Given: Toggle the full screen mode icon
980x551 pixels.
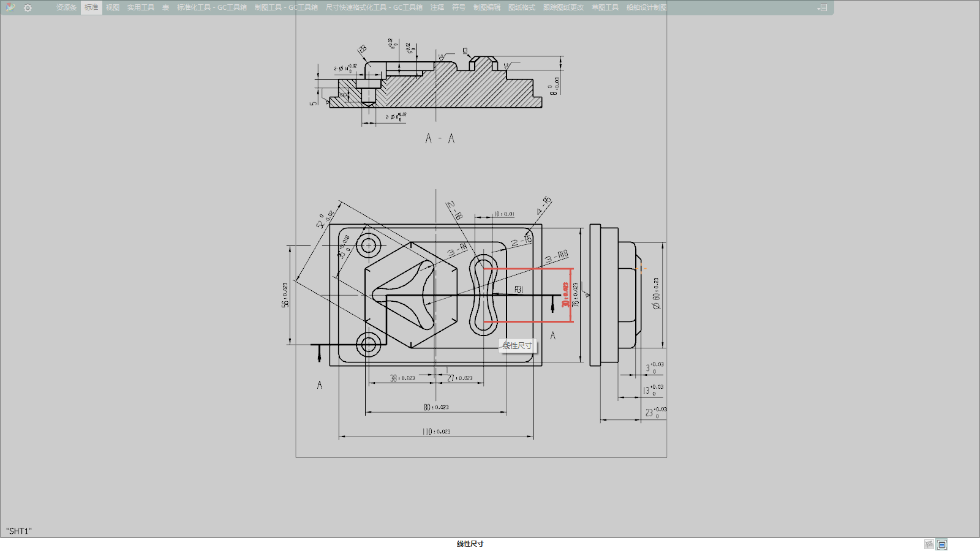Looking at the screenshot, I should [x=942, y=544].
